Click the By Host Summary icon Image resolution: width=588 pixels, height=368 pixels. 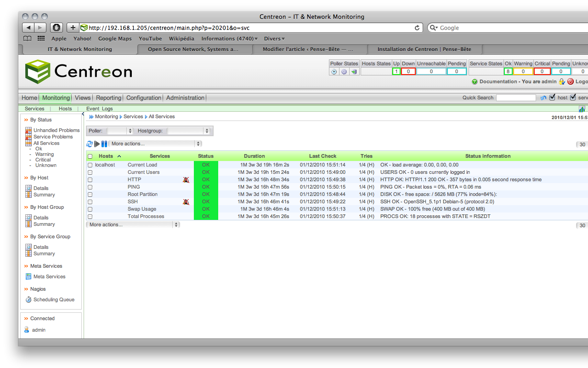pos(28,195)
